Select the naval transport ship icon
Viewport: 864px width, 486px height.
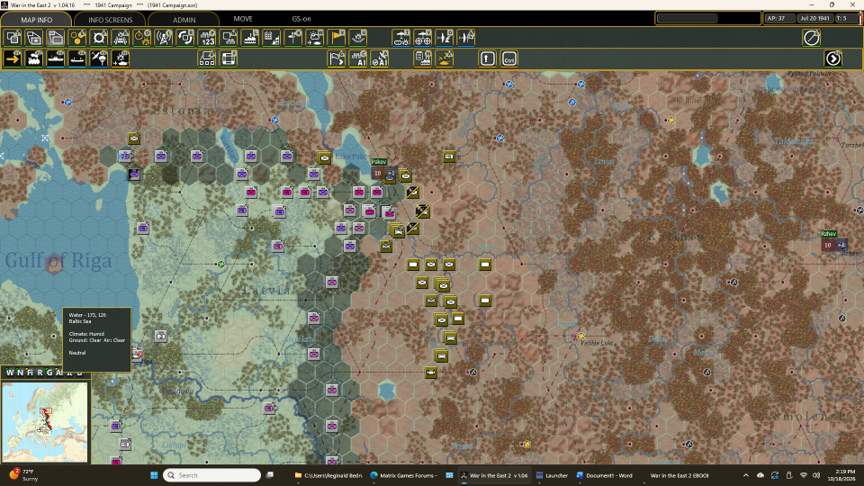coord(56,58)
